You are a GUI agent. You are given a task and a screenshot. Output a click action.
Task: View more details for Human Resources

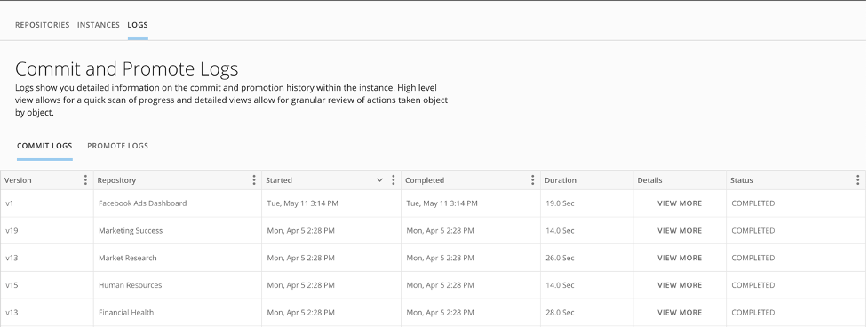[x=680, y=285]
